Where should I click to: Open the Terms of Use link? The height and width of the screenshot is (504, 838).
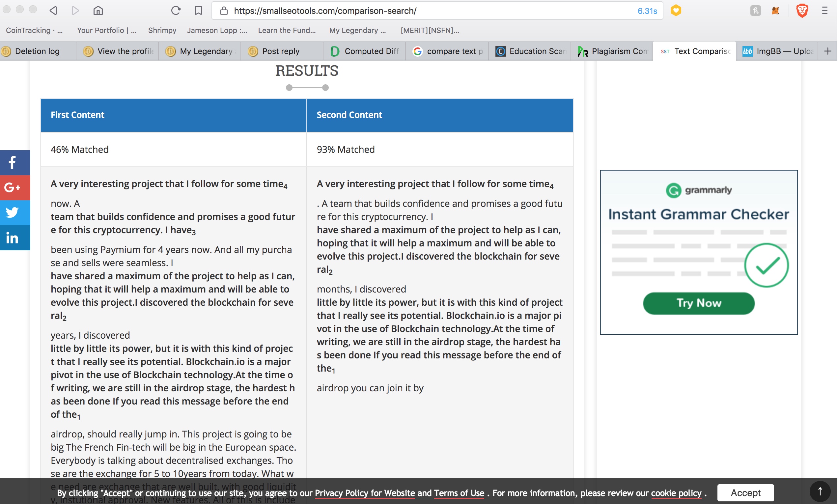tap(459, 493)
